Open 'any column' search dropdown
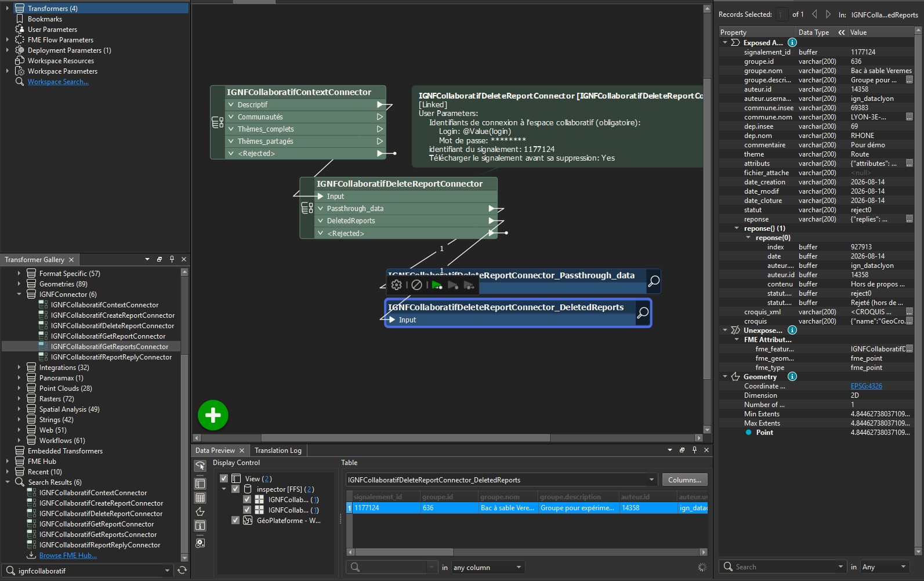The height and width of the screenshot is (581, 924). click(488, 567)
